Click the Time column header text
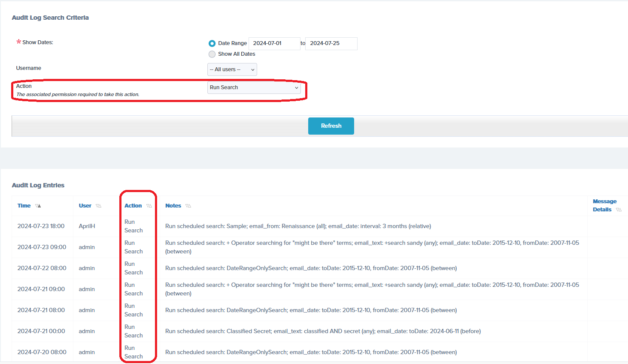 24,206
